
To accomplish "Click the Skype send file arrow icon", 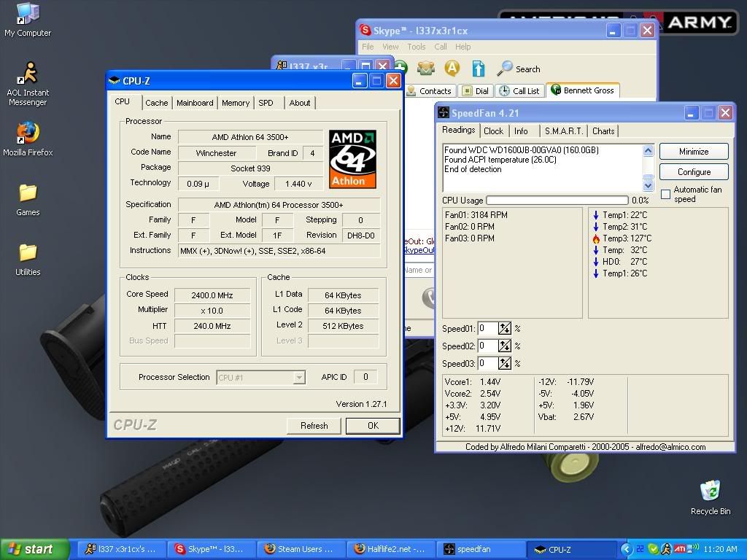I will (479, 69).
